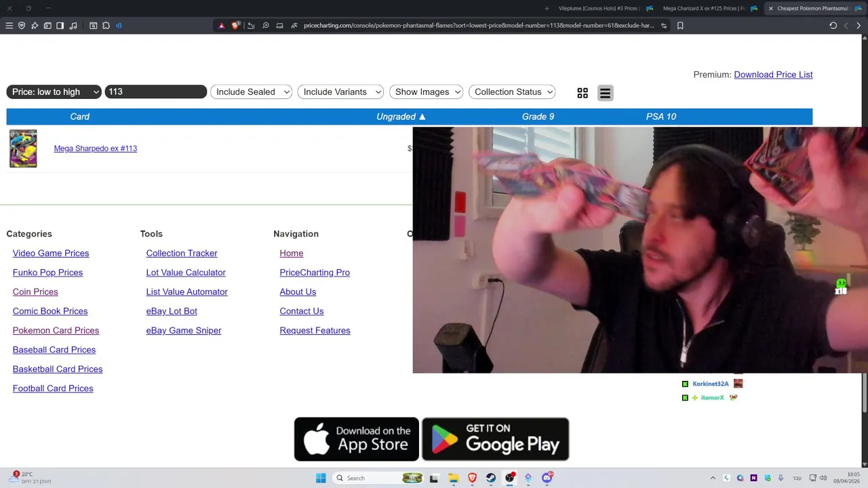Switch to list view icon
This screenshot has width=868, height=488.
pyautogui.click(x=606, y=93)
